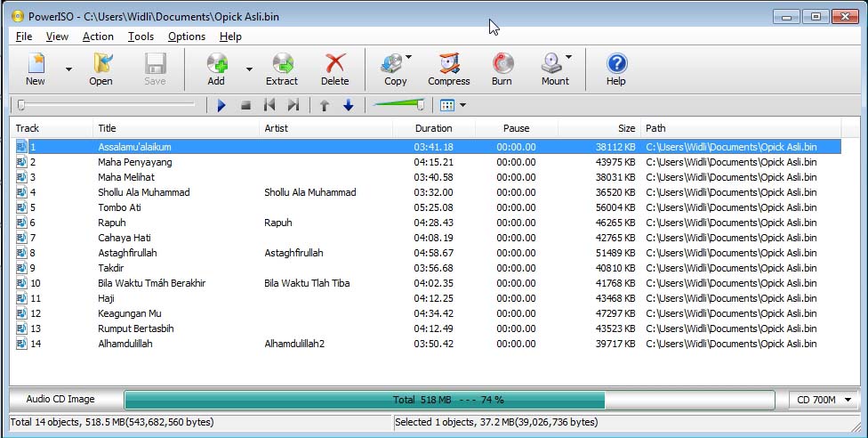
Task: Click the Open toolbar icon
Action: [103, 63]
